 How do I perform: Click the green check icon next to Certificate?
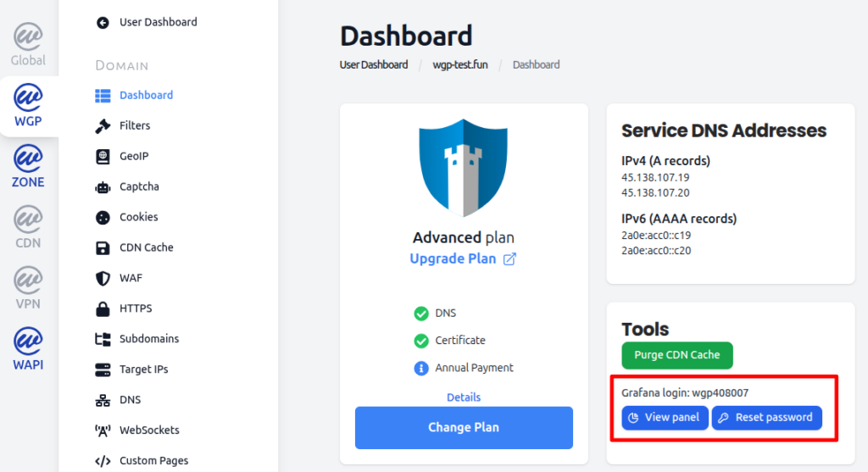(421, 341)
